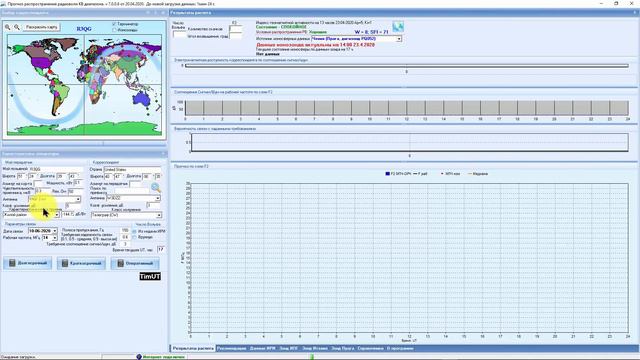
Task: Click the first zoom magnifier above the map
Action: tap(7, 27)
